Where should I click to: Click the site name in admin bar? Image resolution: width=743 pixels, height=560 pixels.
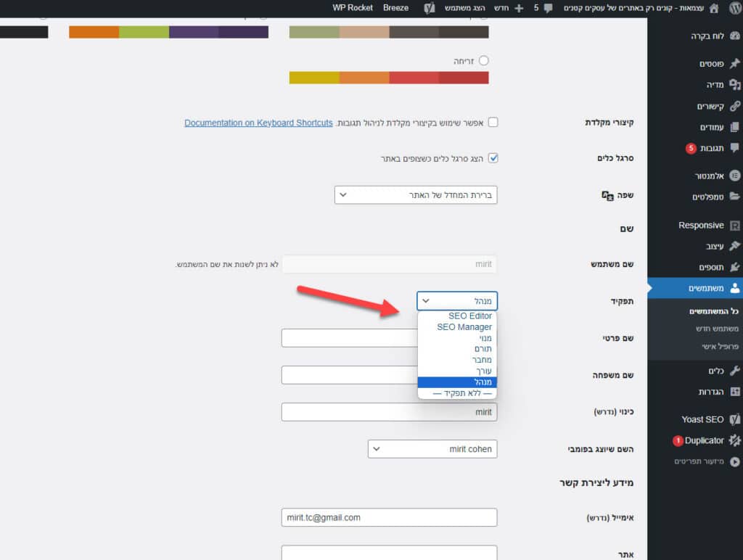coord(634,8)
